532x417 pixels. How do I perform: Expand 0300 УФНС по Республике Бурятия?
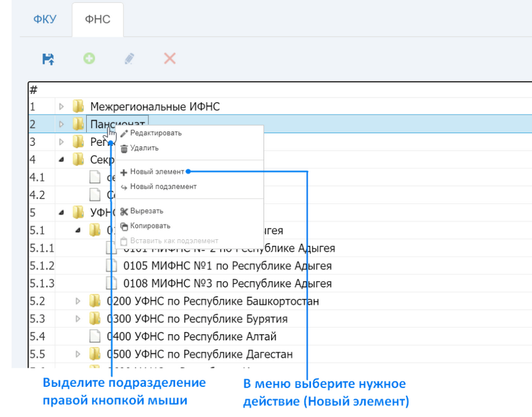tap(77, 319)
